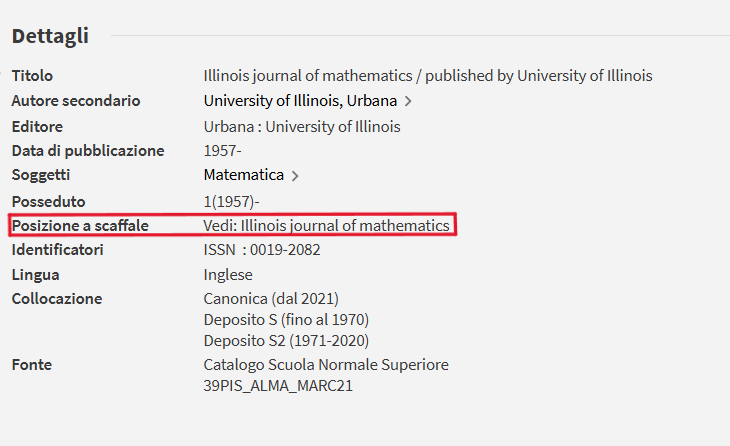Select the Deposito S2 (1971-2020) location
730x446 pixels.
tap(284, 340)
